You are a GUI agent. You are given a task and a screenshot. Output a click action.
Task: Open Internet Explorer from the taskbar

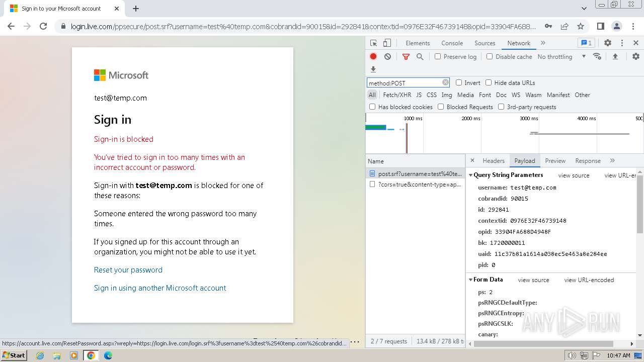[x=40, y=355]
